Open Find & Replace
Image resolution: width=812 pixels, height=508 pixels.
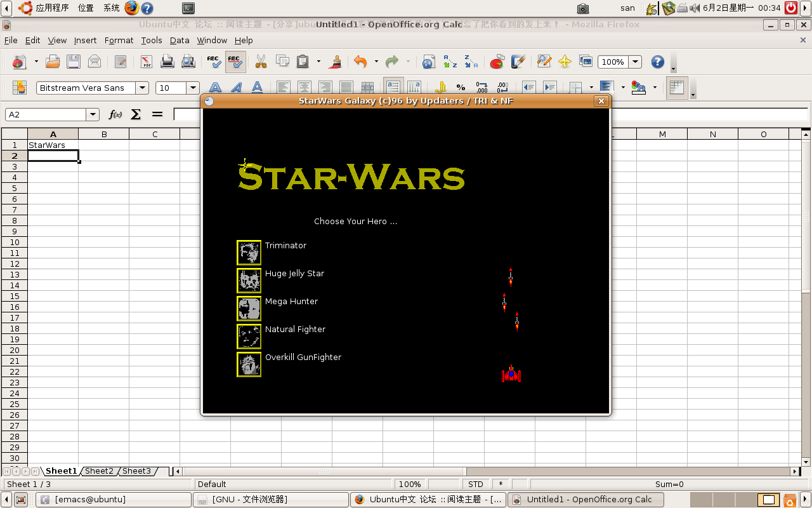coord(544,62)
